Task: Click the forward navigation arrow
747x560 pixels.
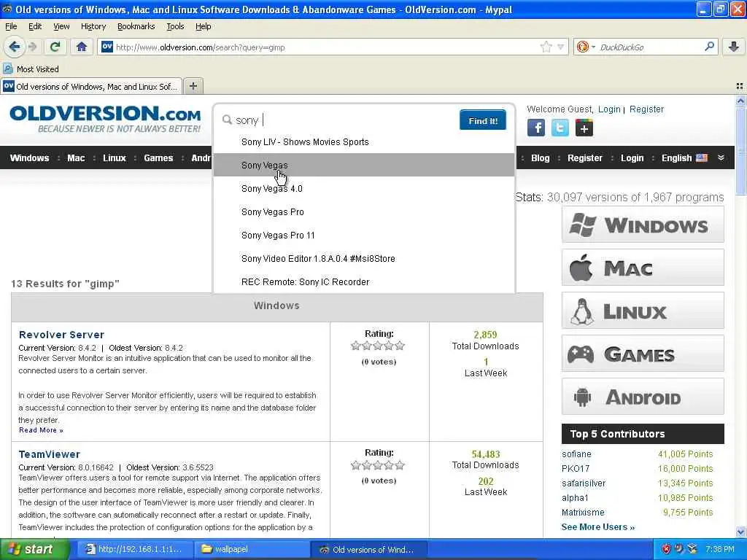Action: pyautogui.click(x=32, y=47)
